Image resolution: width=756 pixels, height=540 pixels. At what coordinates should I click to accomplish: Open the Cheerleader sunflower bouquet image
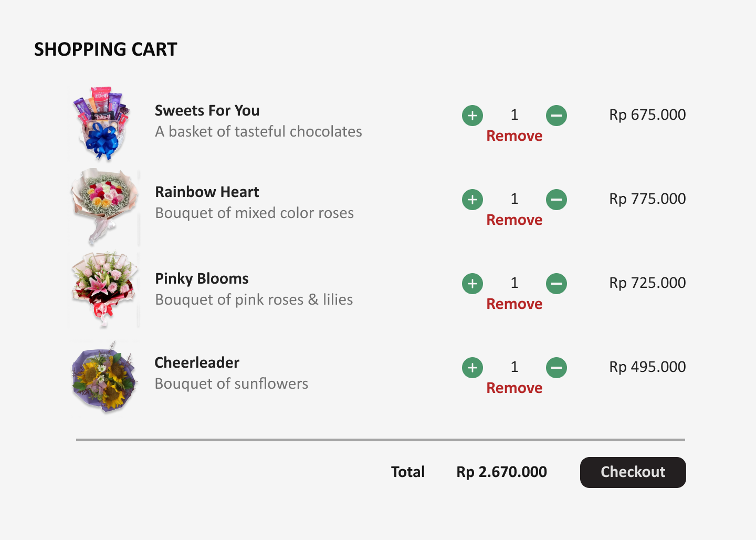pyautogui.click(x=103, y=376)
